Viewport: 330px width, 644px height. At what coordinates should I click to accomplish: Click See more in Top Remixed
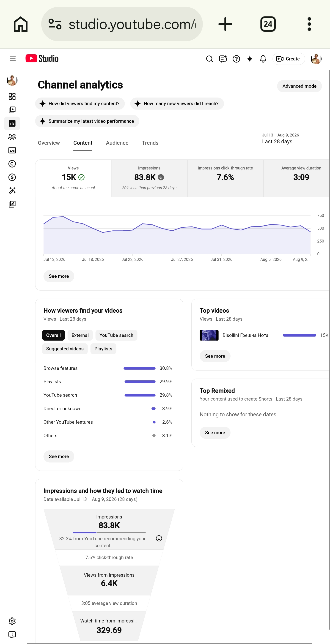215,433
